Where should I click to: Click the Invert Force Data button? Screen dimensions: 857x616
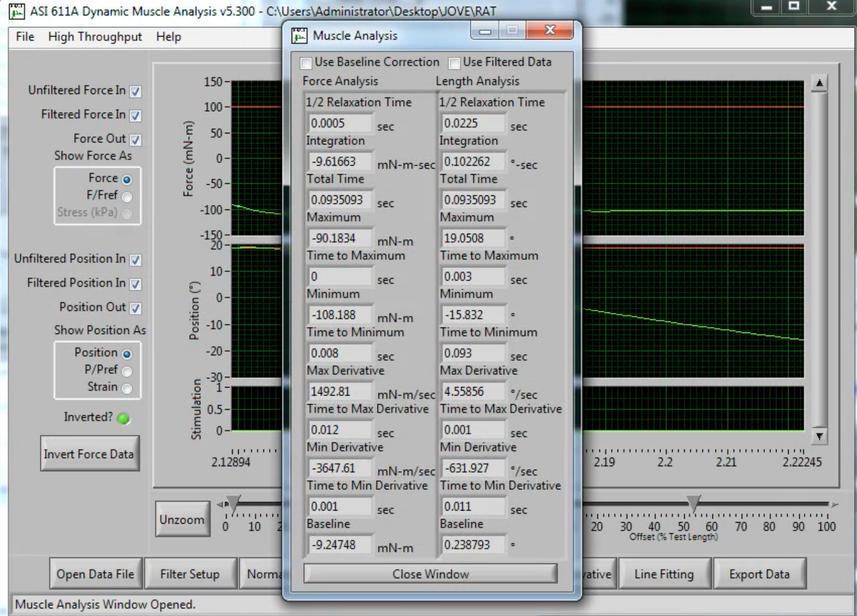90,454
